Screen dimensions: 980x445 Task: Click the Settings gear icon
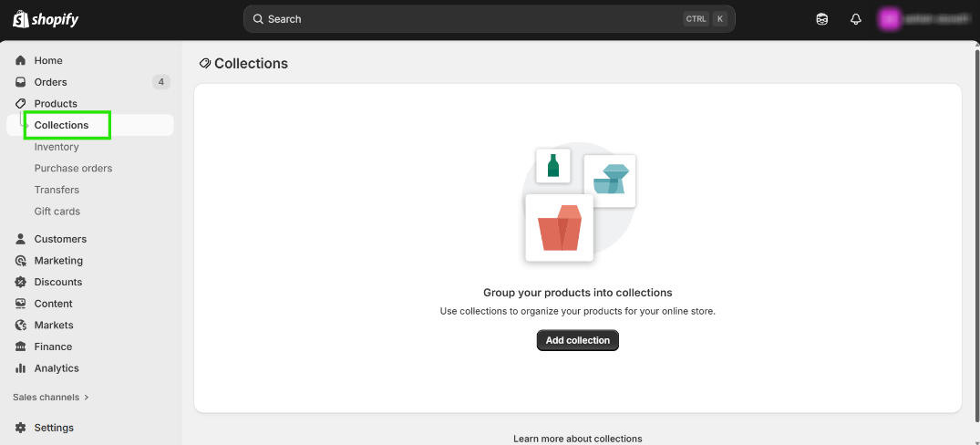pyautogui.click(x=21, y=428)
